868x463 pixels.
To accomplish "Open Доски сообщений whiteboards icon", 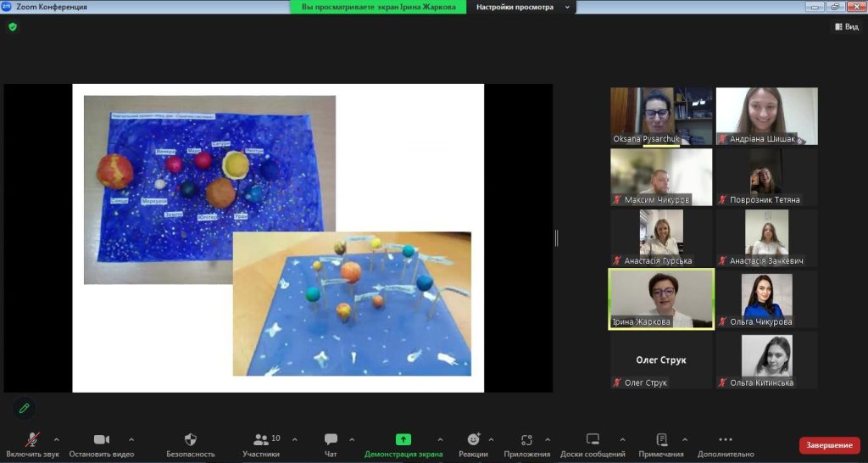I will click(x=593, y=439).
